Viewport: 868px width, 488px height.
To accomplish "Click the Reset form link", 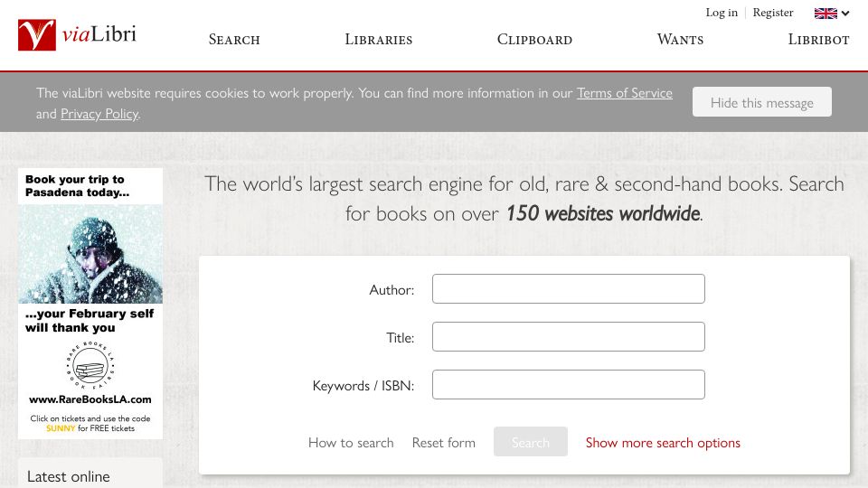I will point(443,443).
